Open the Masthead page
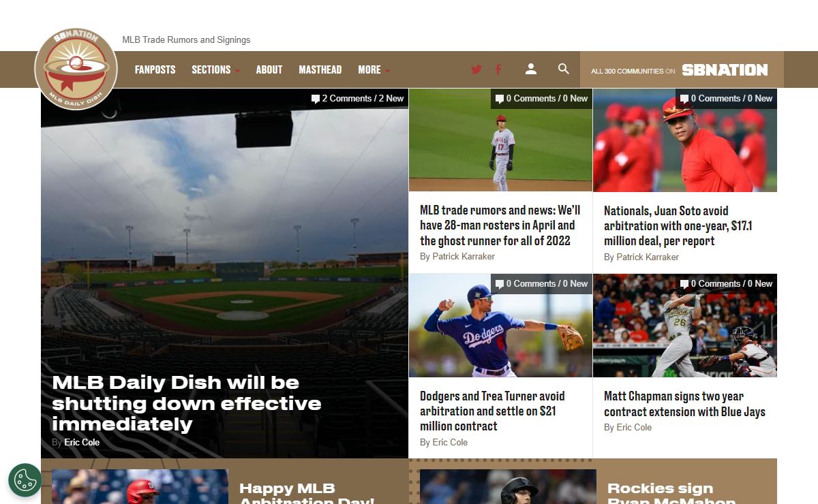The image size is (818, 504). (x=320, y=69)
